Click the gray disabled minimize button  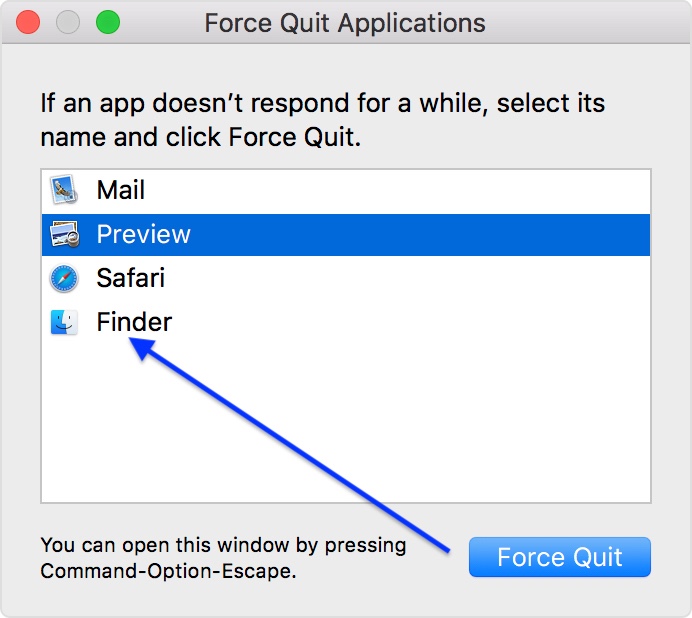click(x=68, y=22)
